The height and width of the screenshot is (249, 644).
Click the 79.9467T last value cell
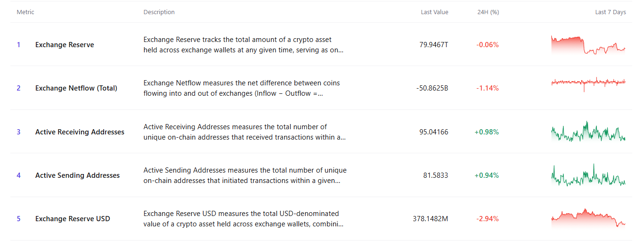(x=434, y=45)
